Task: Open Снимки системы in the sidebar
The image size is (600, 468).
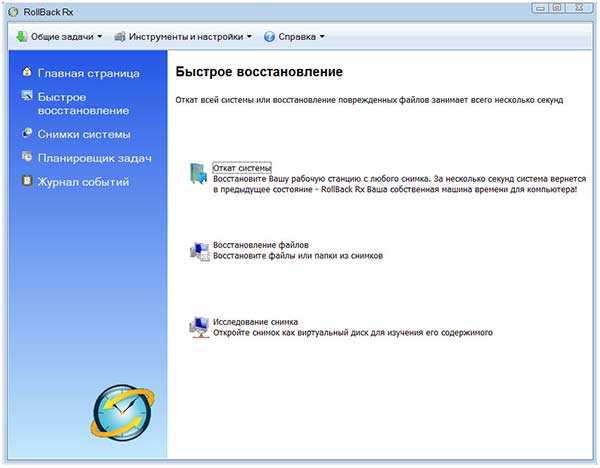Action: tap(84, 134)
